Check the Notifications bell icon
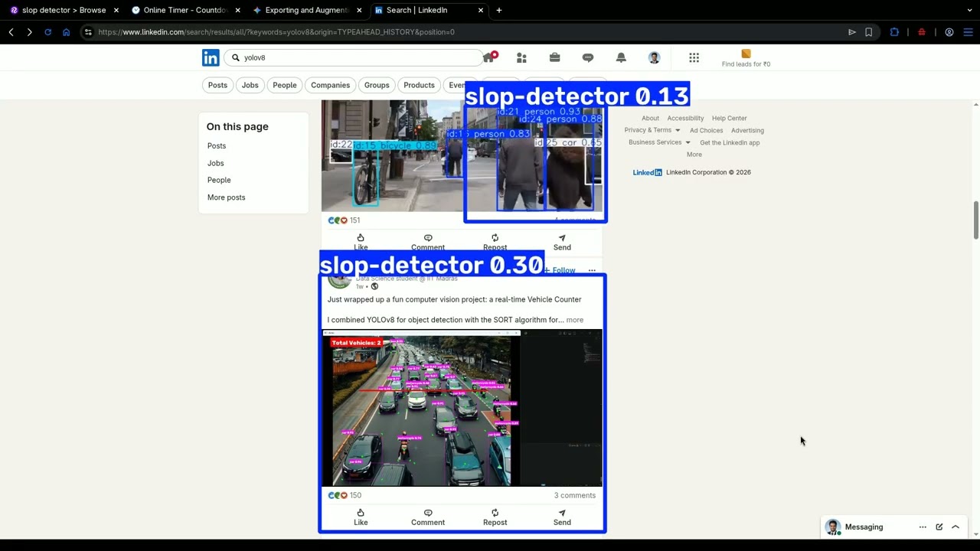 [621, 57]
